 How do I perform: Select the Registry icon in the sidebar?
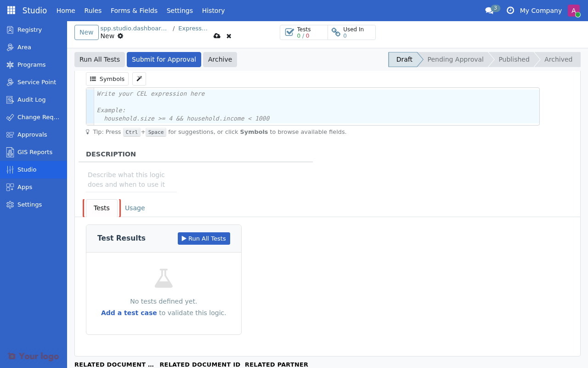coord(10,29)
